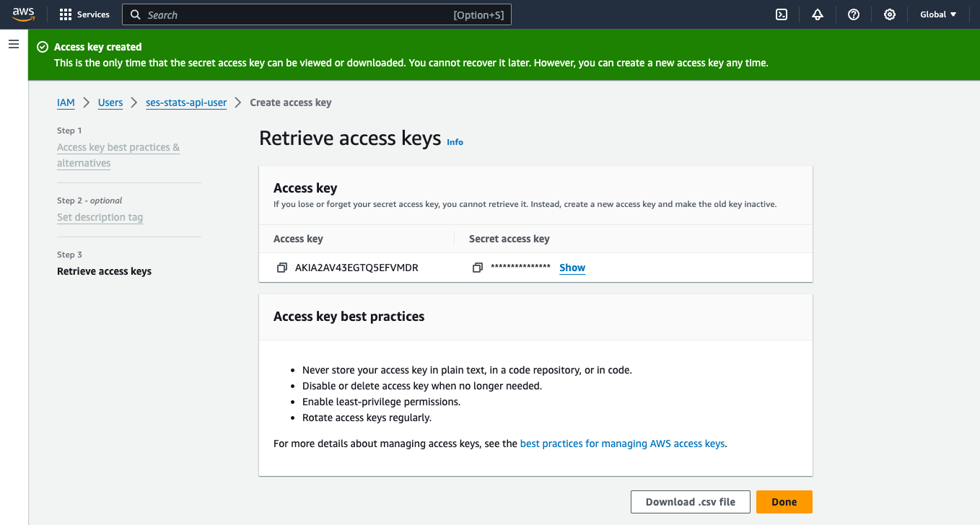The image size is (980, 525).
Task: Click the Enable least-privilege permissions bullet
Action: (x=381, y=402)
